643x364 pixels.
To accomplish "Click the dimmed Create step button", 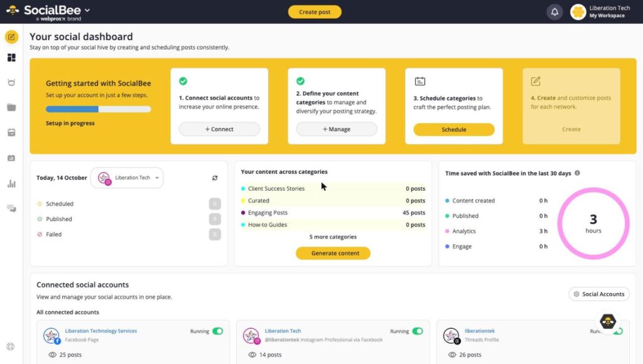I will tap(571, 129).
